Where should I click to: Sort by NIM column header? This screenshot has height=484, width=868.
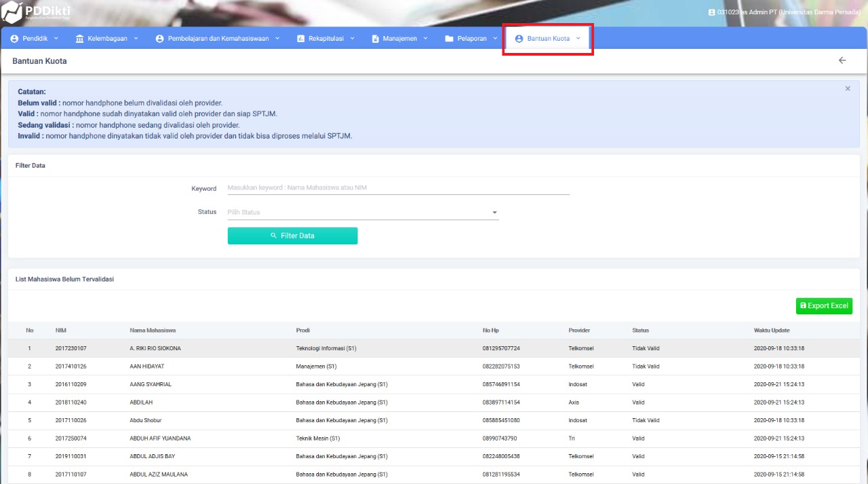[61, 331]
